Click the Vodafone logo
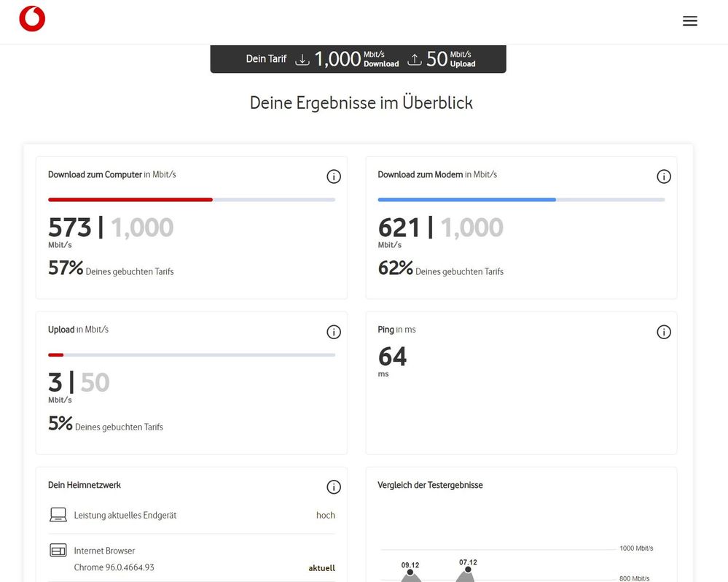This screenshot has height=582, width=728. (32, 18)
